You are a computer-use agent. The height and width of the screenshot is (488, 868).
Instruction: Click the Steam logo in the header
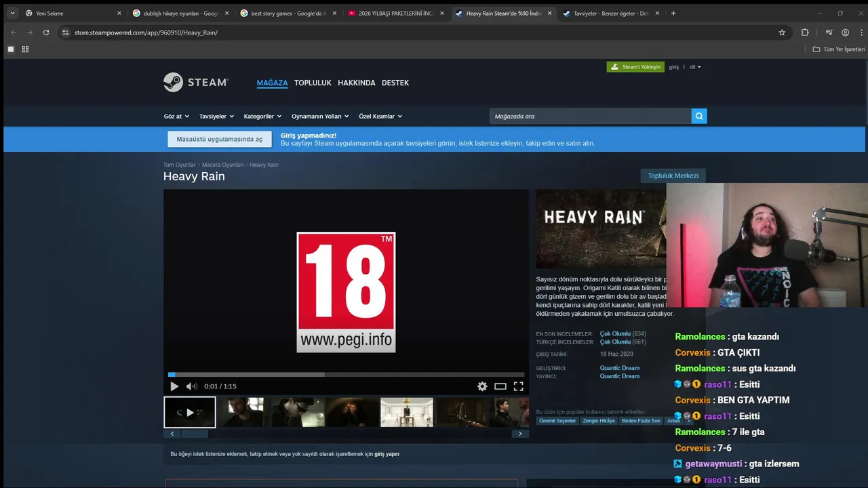tap(196, 82)
